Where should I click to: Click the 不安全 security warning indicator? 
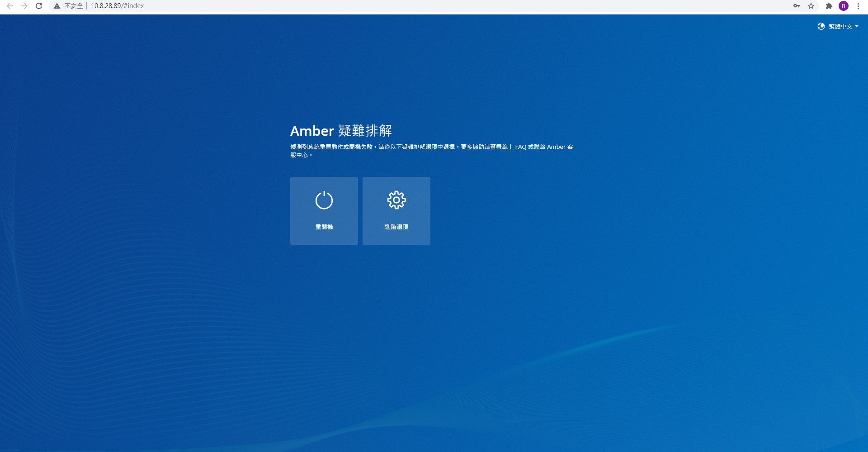[68, 6]
